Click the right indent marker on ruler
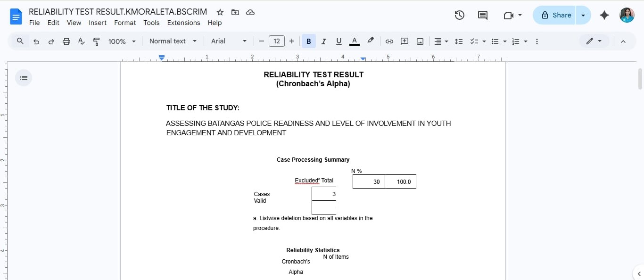This screenshot has width=644, height=280. pos(363,59)
